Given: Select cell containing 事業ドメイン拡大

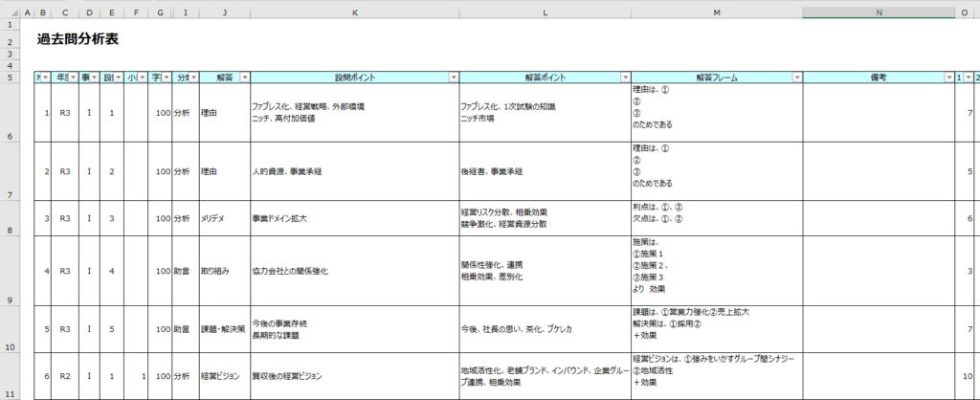Looking at the screenshot, I should [355, 219].
